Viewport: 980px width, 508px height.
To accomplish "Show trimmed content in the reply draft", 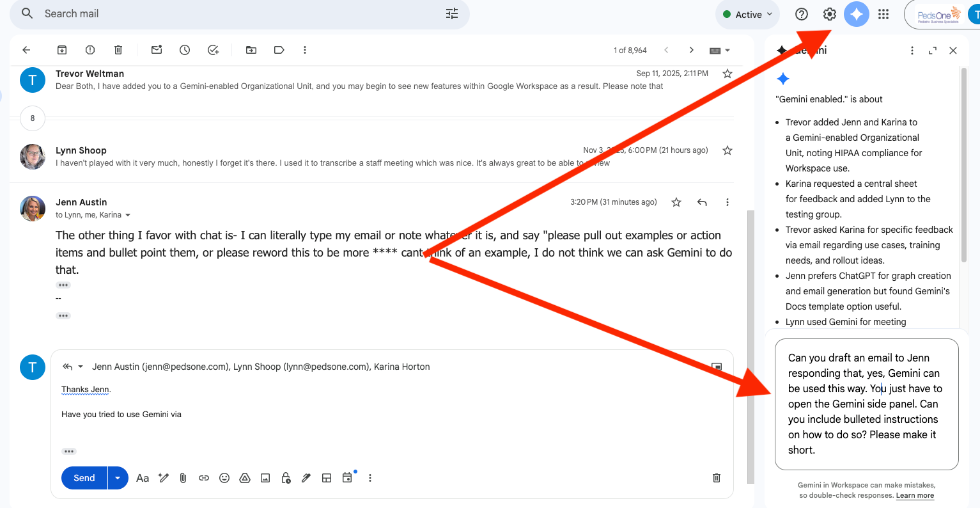I will pos(69,451).
